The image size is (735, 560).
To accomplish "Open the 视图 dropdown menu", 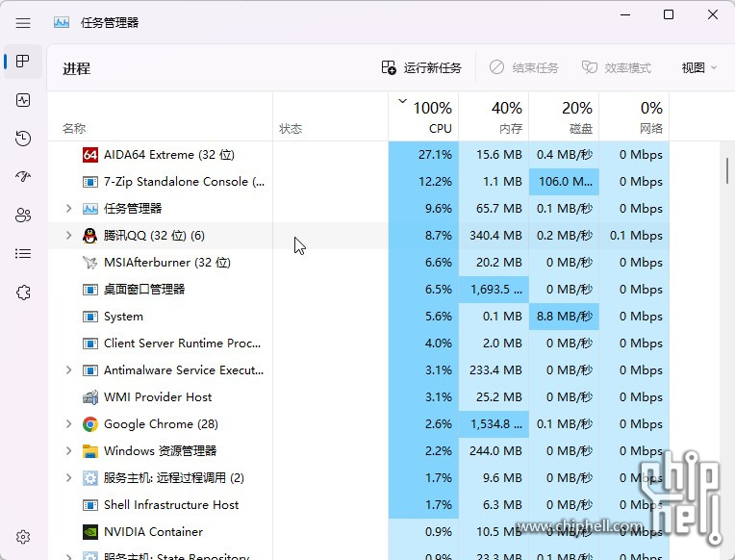I will [698, 68].
